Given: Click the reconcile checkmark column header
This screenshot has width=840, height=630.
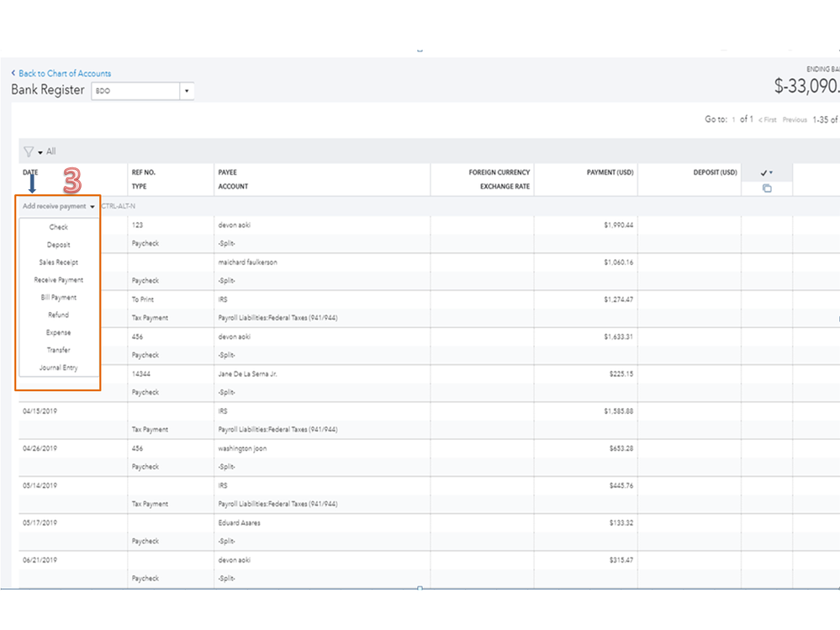Looking at the screenshot, I should 766,172.
